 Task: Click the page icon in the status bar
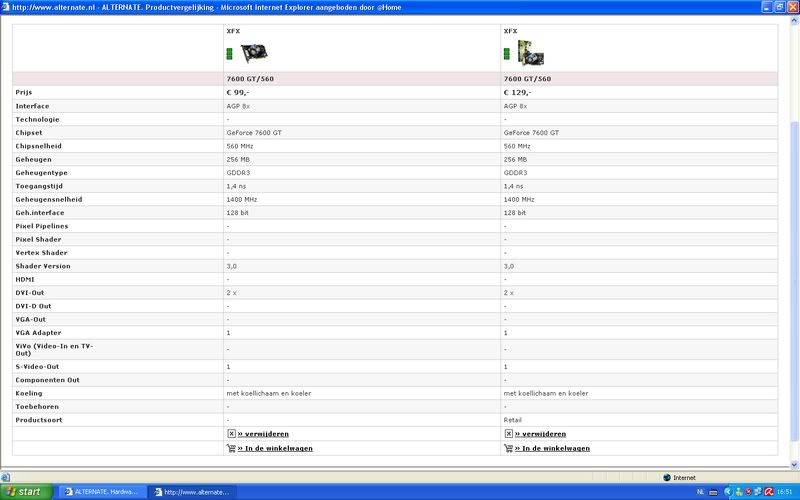pos(5,478)
